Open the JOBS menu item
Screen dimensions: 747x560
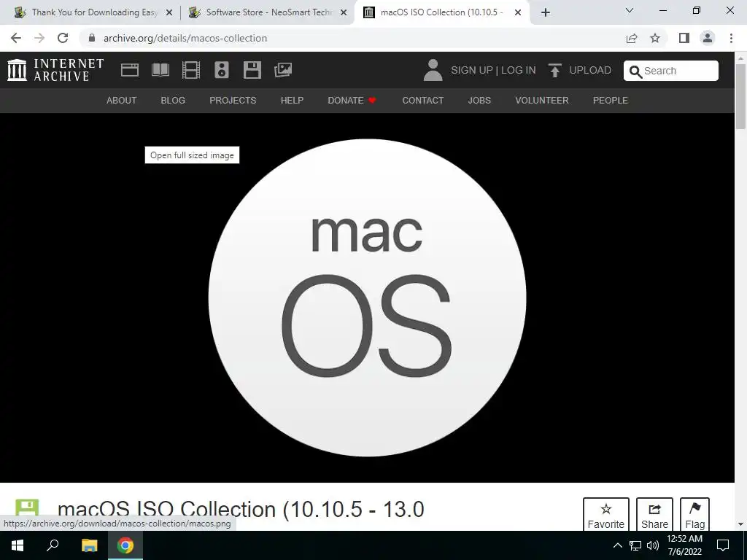pyautogui.click(x=479, y=101)
